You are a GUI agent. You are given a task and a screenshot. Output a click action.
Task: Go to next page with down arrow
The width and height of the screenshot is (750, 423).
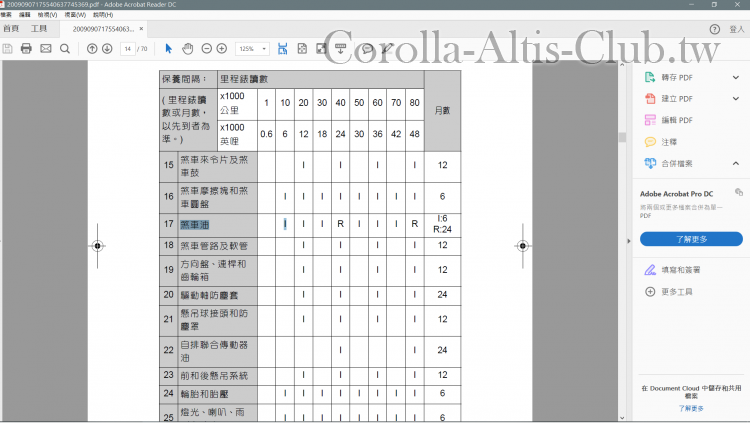(x=109, y=48)
